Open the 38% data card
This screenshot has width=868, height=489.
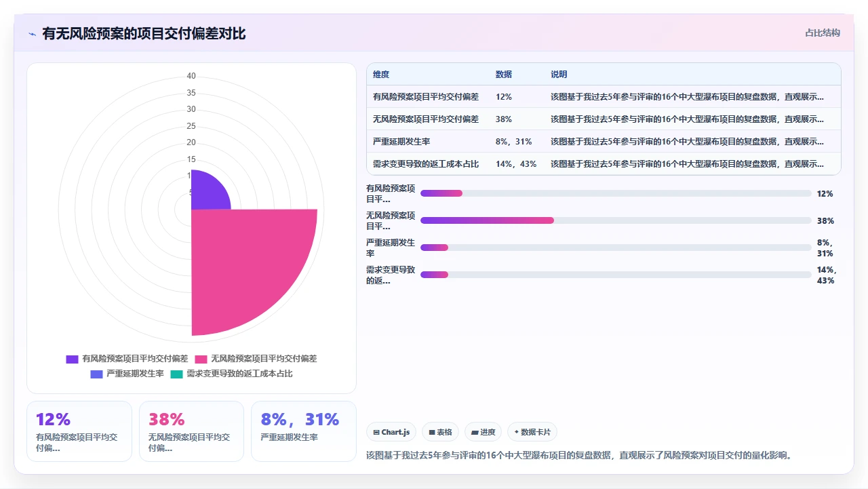click(x=191, y=431)
